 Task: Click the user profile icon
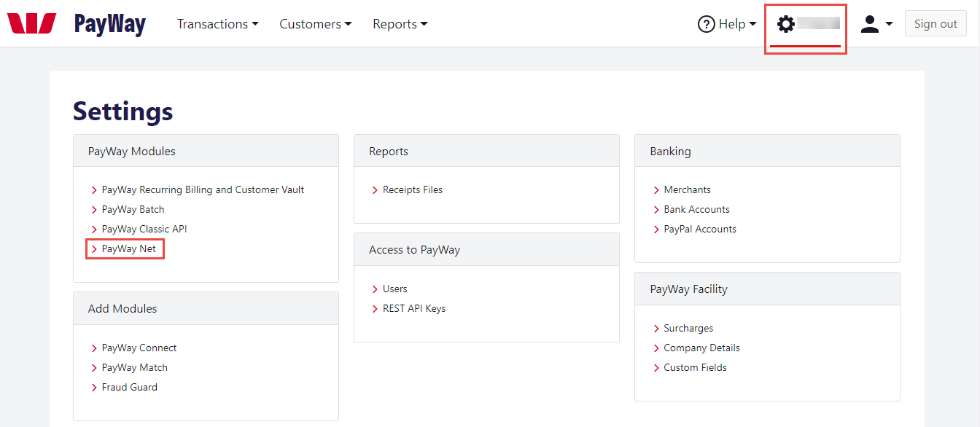pos(869,23)
